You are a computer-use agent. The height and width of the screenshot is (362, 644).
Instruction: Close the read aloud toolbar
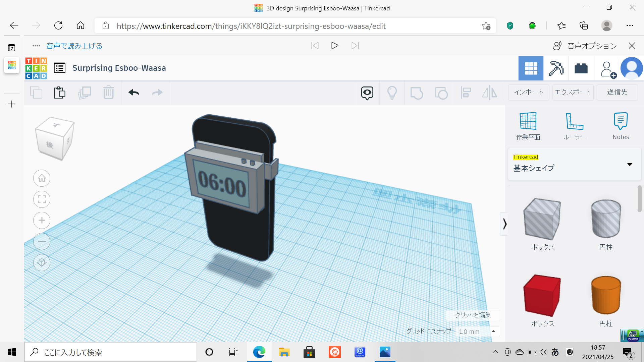632,46
